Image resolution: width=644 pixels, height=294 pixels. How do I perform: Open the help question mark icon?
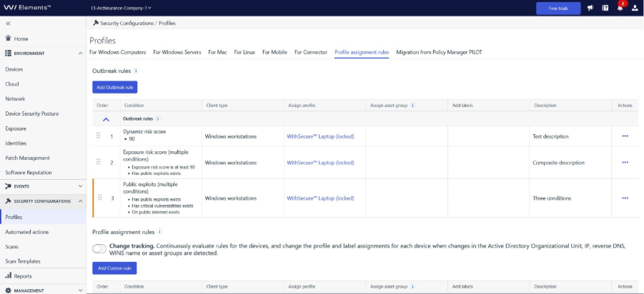(x=605, y=8)
